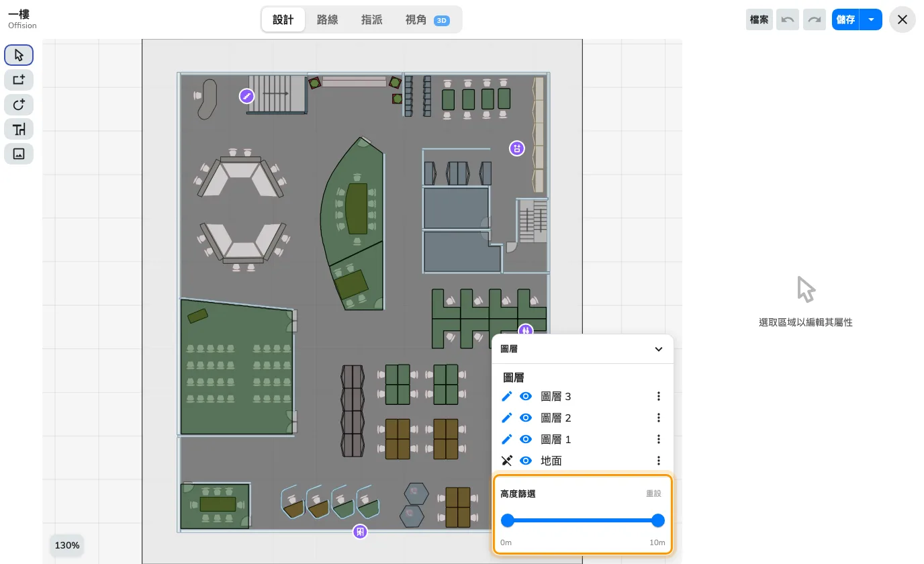This screenshot has width=924, height=564.
Task: Open the more options menu for 圖層 1
Action: pos(659,439)
